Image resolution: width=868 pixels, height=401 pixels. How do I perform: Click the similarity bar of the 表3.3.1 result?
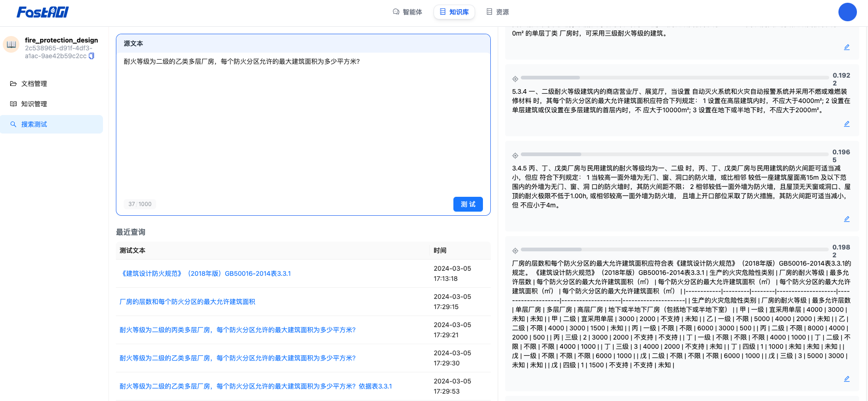coord(675,249)
